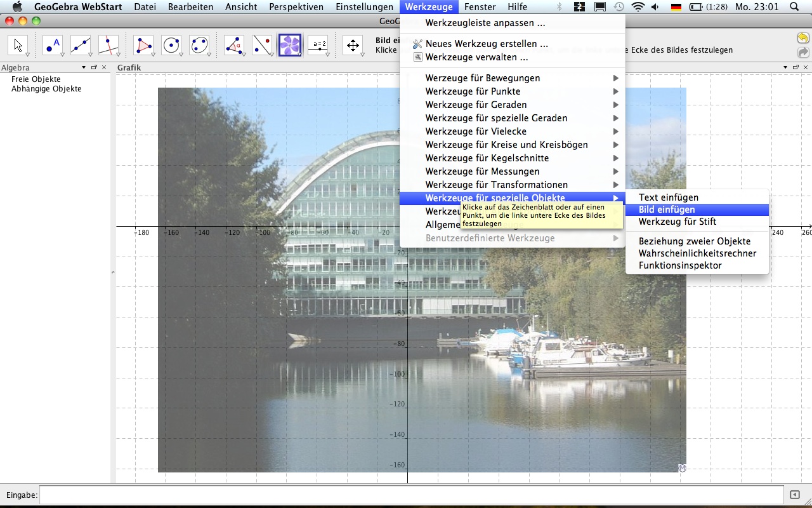This screenshot has height=508, width=812.
Task: Select the circle with center tool
Action: tap(171, 45)
